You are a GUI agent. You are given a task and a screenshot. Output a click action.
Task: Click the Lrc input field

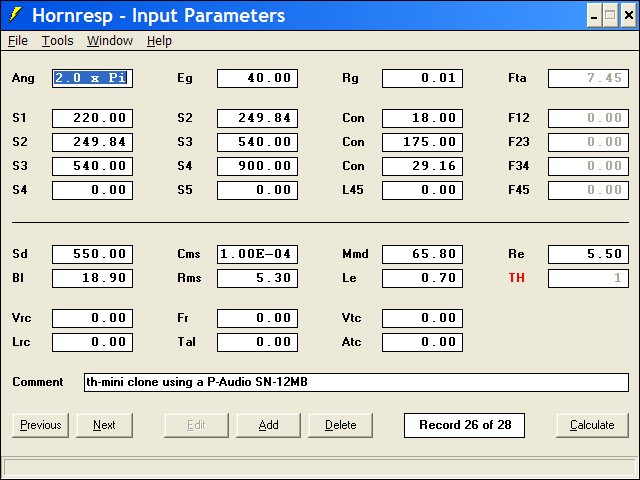click(92, 342)
